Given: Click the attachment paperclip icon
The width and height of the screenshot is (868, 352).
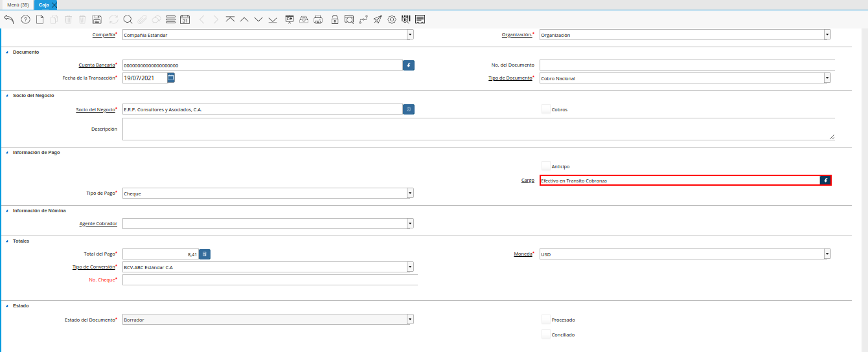Looking at the screenshot, I should pyautogui.click(x=142, y=19).
